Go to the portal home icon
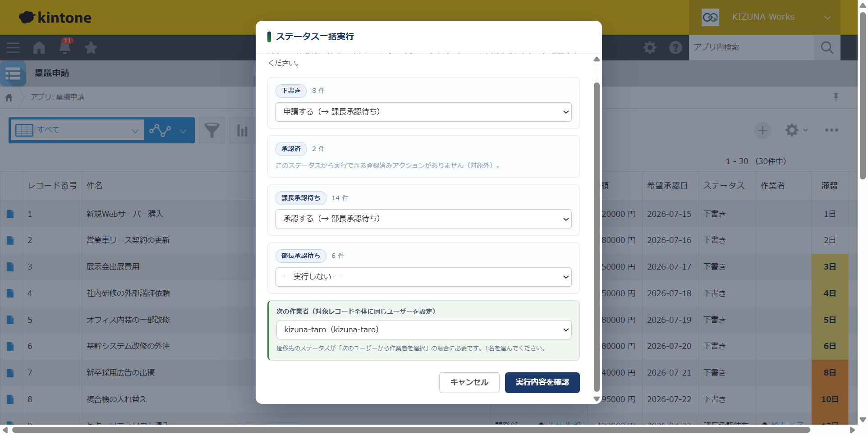The width and height of the screenshot is (868, 435). click(x=39, y=48)
